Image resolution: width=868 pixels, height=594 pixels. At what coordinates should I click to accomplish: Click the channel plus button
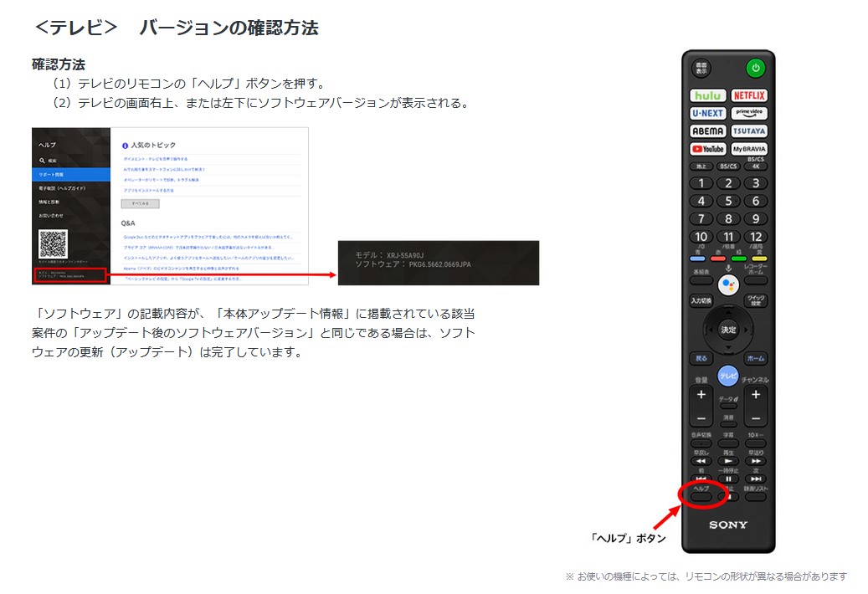coord(756,395)
